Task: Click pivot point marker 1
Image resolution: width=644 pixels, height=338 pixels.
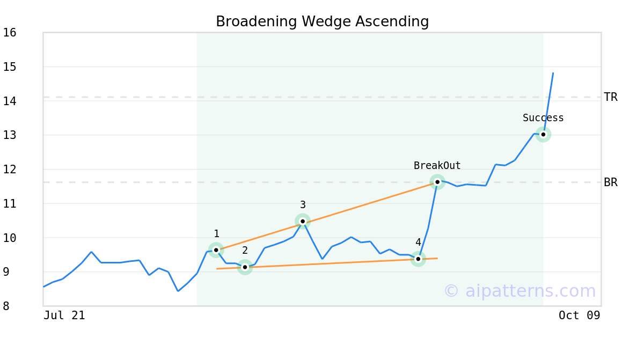Action: (x=216, y=250)
